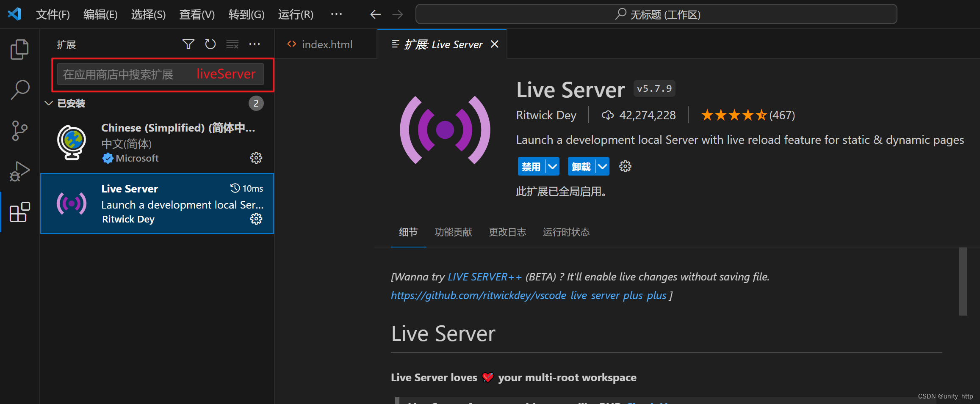Image resolution: width=980 pixels, height=404 pixels.
Task: Click the 10ms activation time label
Action: tap(252, 188)
